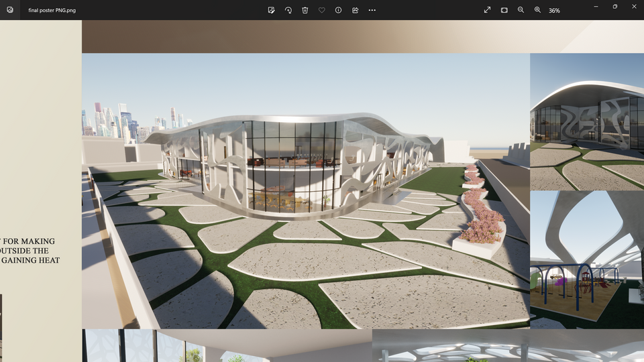The width and height of the screenshot is (644, 362).
Task: Minimize the Photos window
Action: [x=596, y=6]
